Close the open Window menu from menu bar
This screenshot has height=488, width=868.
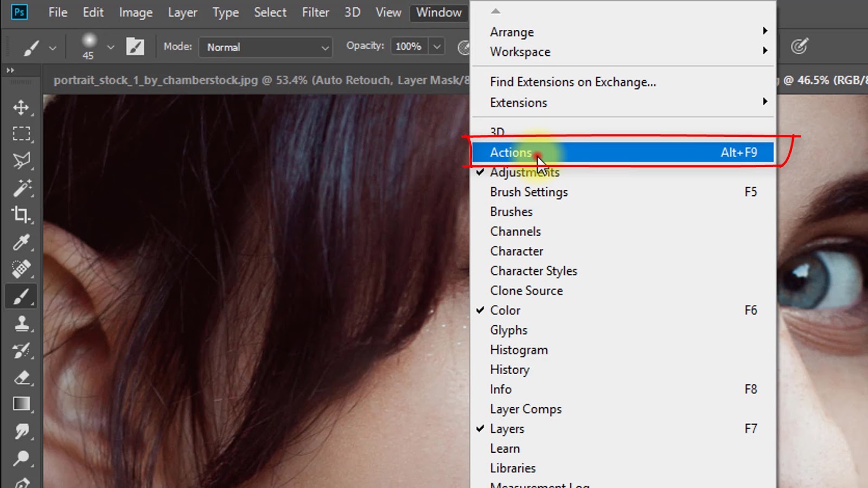tap(439, 12)
